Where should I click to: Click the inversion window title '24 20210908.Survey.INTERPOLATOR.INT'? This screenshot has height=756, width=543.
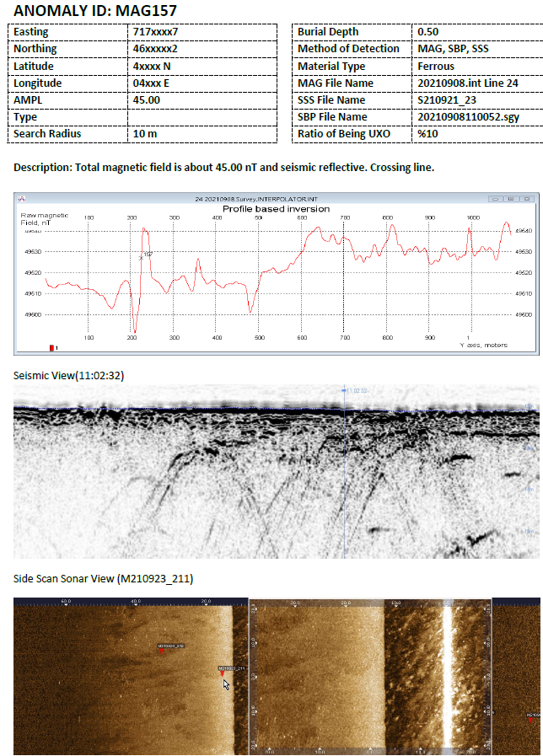click(256, 199)
